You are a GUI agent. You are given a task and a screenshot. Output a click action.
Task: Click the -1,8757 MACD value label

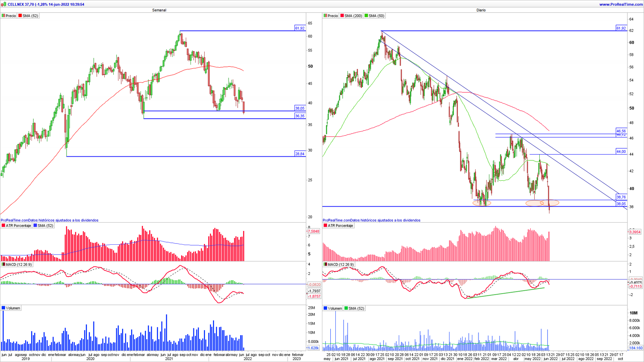(x=314, y=296)
